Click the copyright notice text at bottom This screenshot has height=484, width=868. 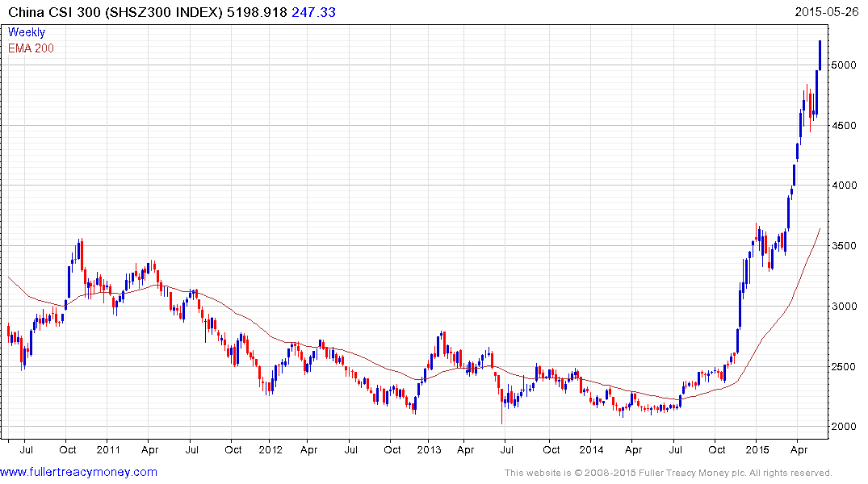click(x=669, y=473)
